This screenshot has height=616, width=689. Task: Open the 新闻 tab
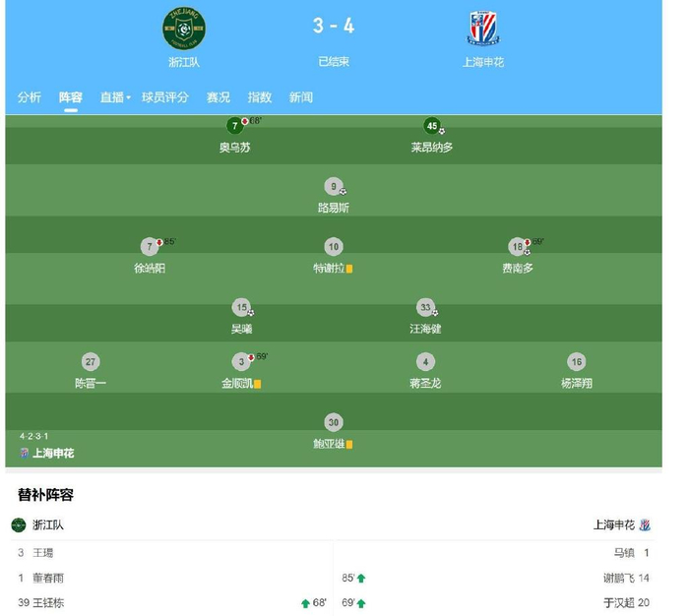[301, 97]
